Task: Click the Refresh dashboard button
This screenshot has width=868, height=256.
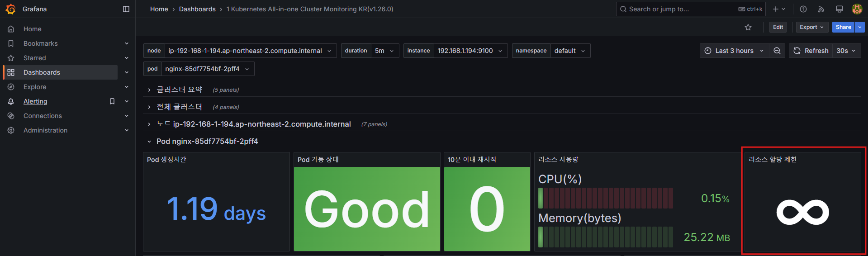Action: pos(811,51)
